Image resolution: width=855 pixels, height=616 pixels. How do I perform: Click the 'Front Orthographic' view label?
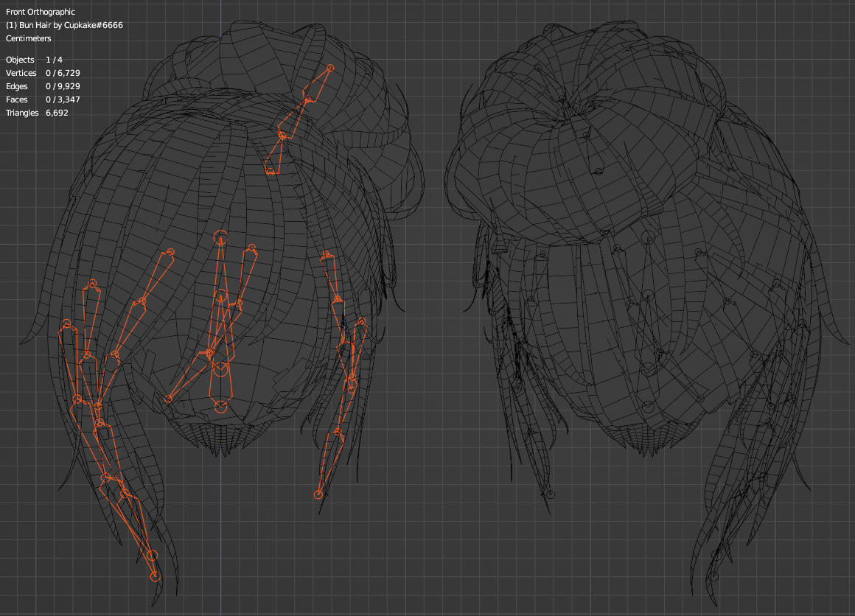click(41, 12)
